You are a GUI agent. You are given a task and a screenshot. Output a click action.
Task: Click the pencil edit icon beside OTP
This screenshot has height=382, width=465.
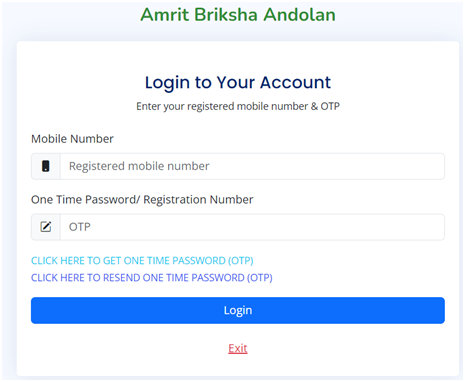pos(46,227)
